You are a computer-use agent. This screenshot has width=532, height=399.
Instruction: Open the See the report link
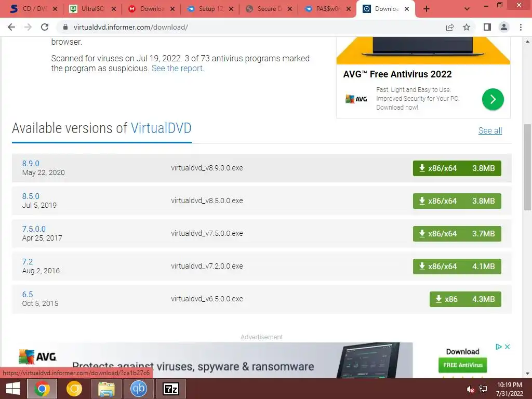178,68
